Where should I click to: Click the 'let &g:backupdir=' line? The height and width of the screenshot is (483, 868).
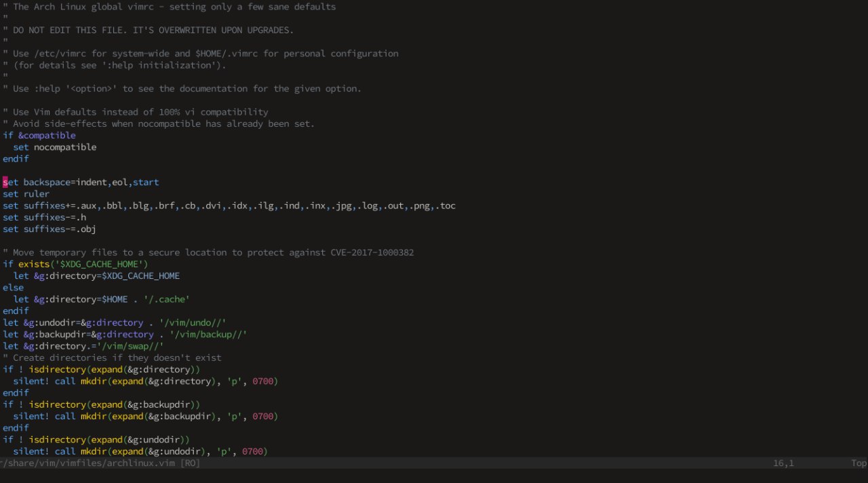(125, 334)
